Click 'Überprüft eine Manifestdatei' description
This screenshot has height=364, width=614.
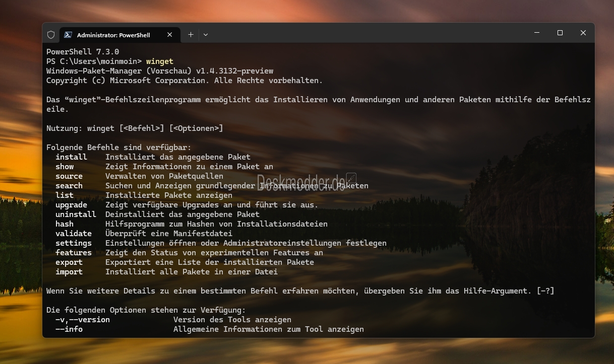(169, 234)
